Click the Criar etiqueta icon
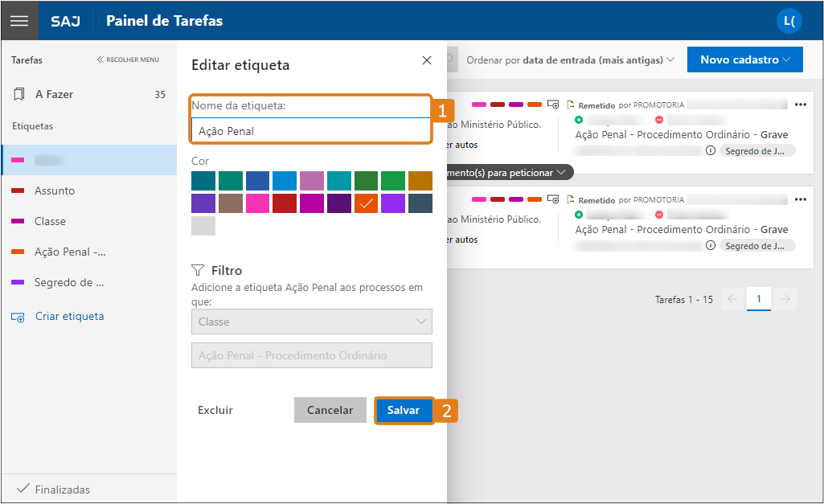 (18, 317)
